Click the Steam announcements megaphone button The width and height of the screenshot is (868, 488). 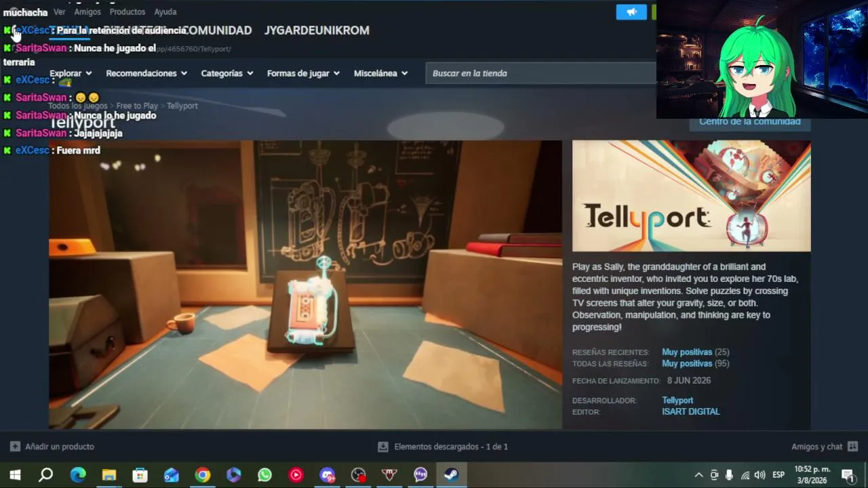point(631,12)
